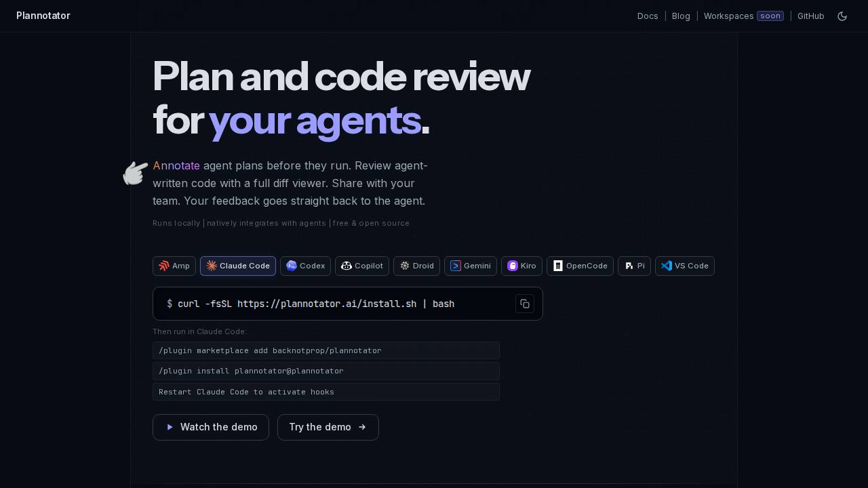Select the Droid agent tab
Viewport: 868px width, 488px height.
[x=416, y=266]
